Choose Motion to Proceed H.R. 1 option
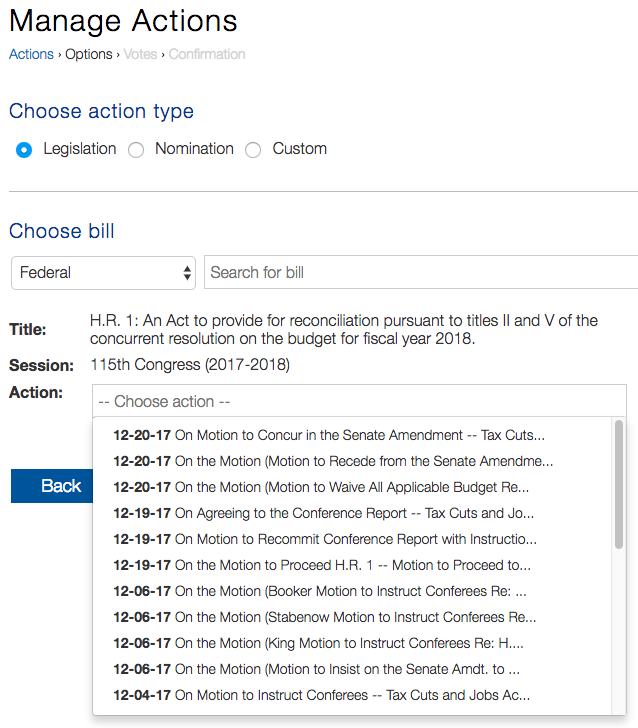The image size is (638, 728). [322, 565]
